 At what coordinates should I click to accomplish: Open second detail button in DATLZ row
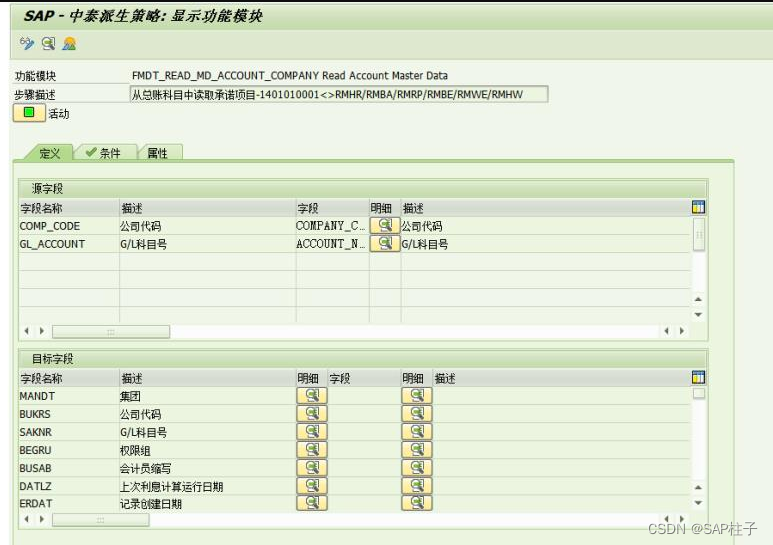(x=417, y=485)
